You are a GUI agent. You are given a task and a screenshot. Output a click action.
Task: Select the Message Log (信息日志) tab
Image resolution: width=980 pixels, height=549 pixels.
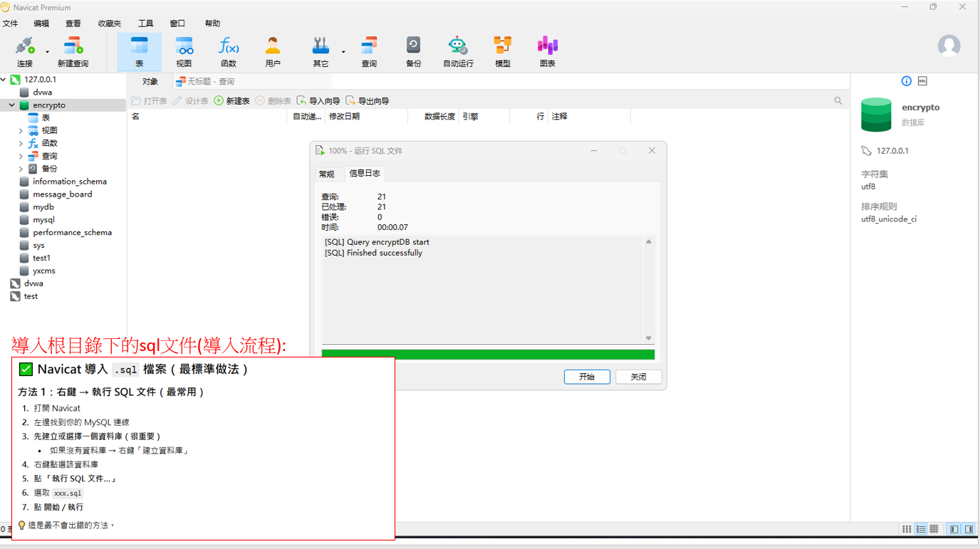365,174
